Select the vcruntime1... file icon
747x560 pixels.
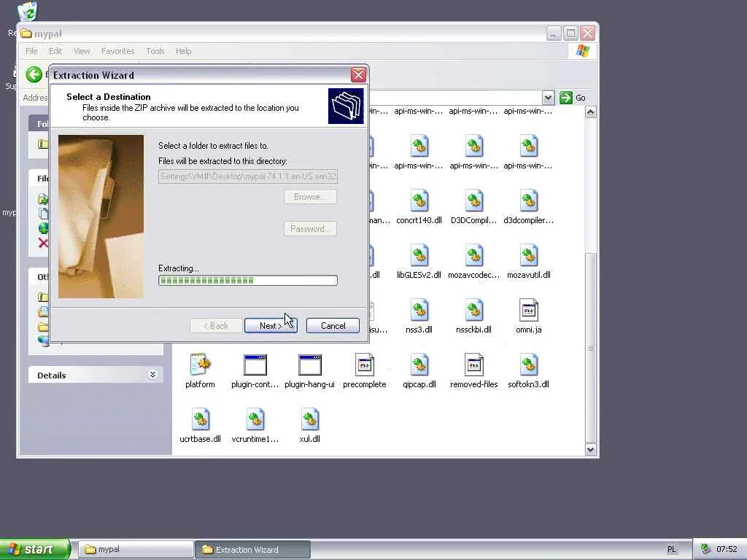click(255, 419)
